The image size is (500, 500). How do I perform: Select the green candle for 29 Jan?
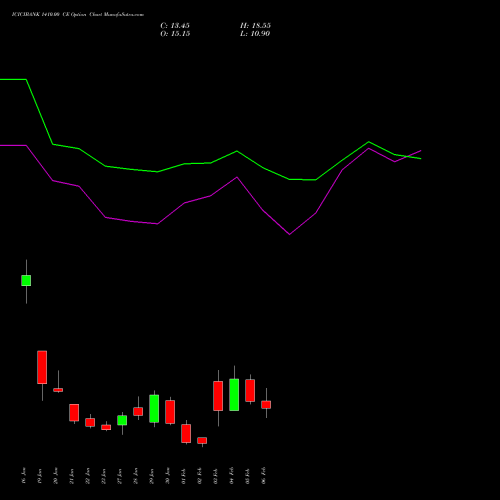click(x=154, y=409)
